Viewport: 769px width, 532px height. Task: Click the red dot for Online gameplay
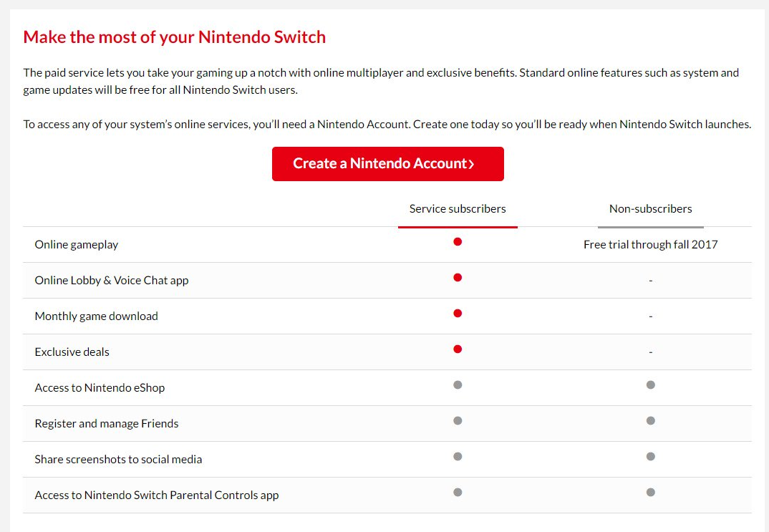pos(458,242)
